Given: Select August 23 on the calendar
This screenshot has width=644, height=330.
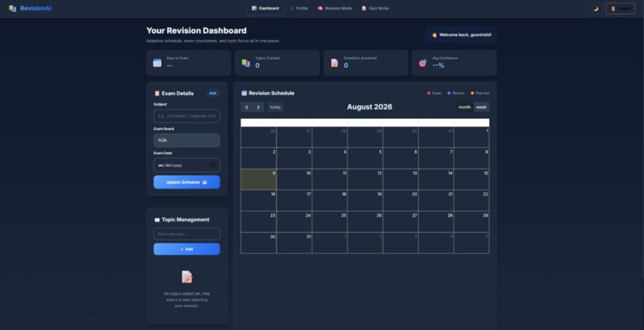Looking at the screenshot, I should (x=259, y=221).
